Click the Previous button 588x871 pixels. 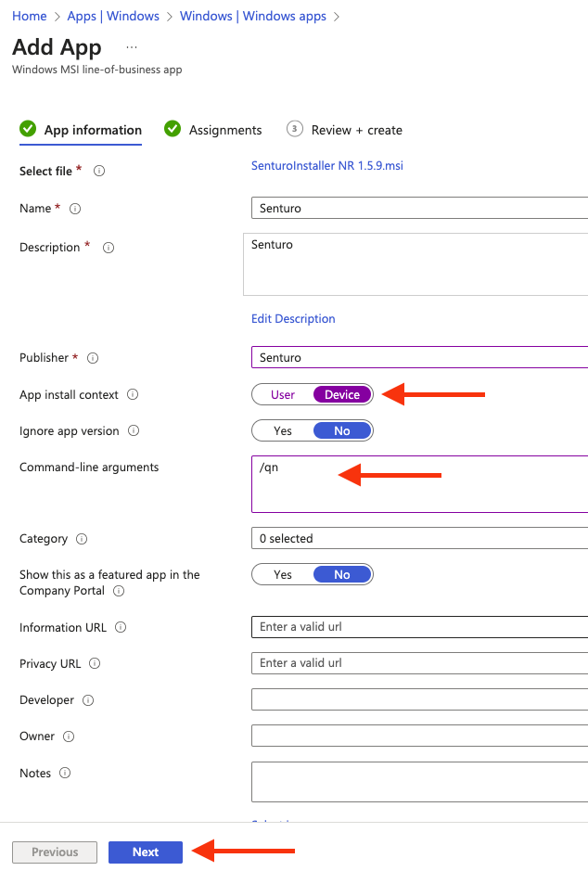[x=55, y=852]
